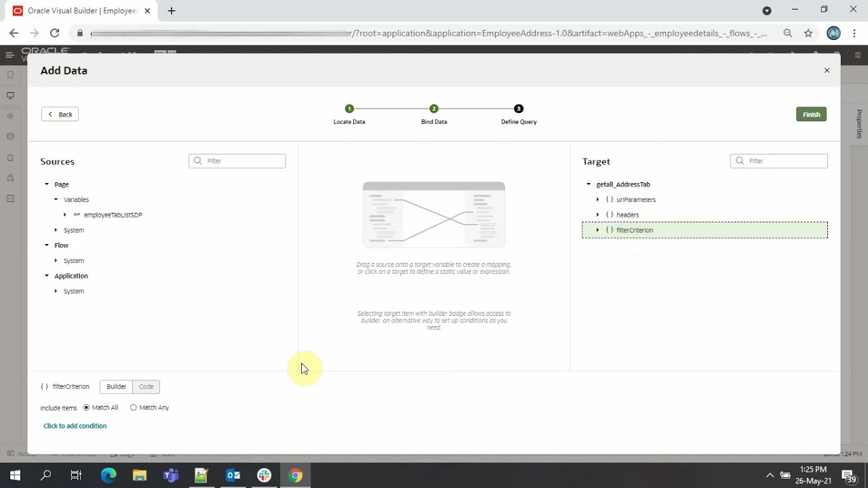Open the Properties side panel tab
The image size is (868, 488).
[x=859, y=124]
